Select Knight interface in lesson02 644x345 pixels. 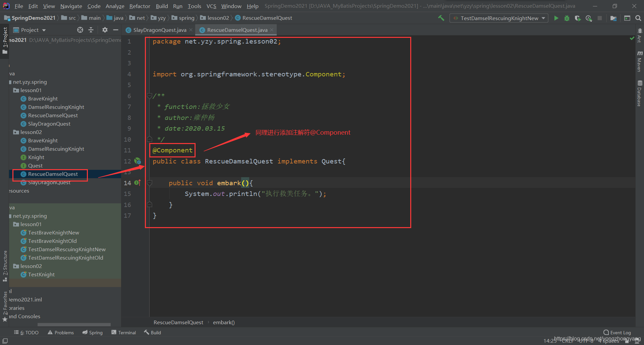pos(33,157)
